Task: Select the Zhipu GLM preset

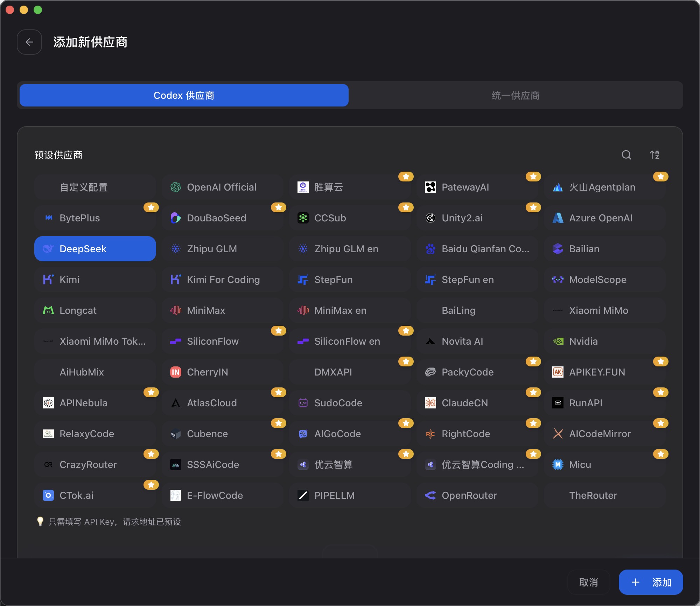Action: [x=223, y=249]
